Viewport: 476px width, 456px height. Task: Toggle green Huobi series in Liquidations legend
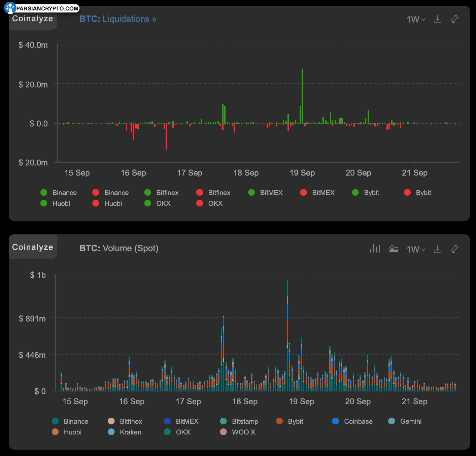click(x=55, y=203)
